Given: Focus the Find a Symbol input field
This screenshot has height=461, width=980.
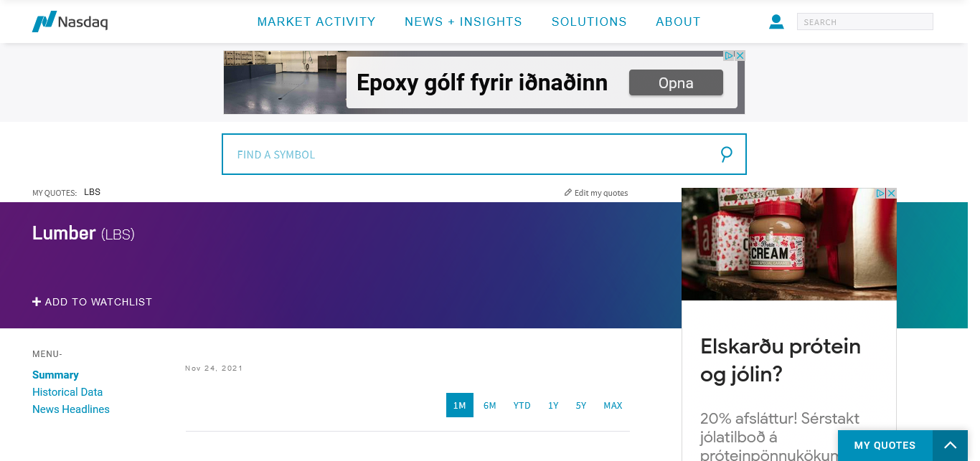Looking at the screenshot, I should click(466, 154).
